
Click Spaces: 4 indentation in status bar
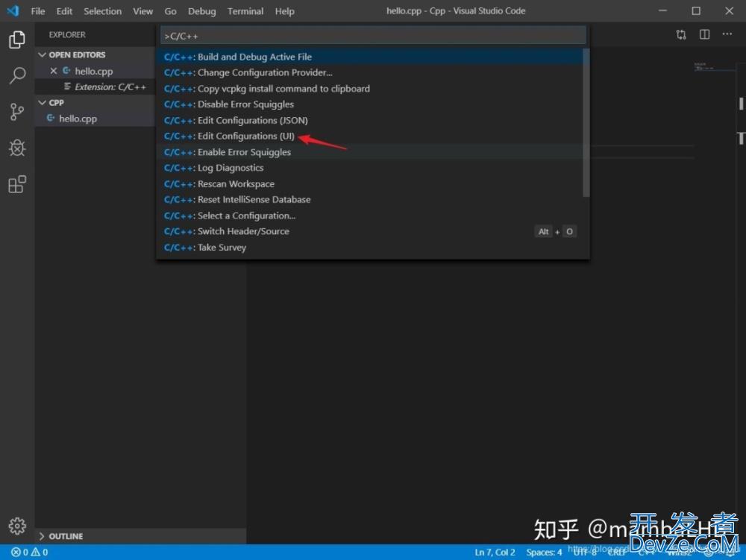(544, 552)
